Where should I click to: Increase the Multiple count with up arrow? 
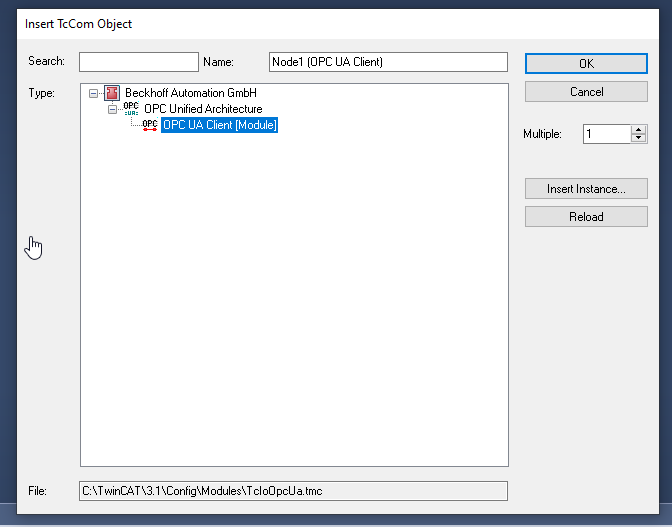point(639,129)
